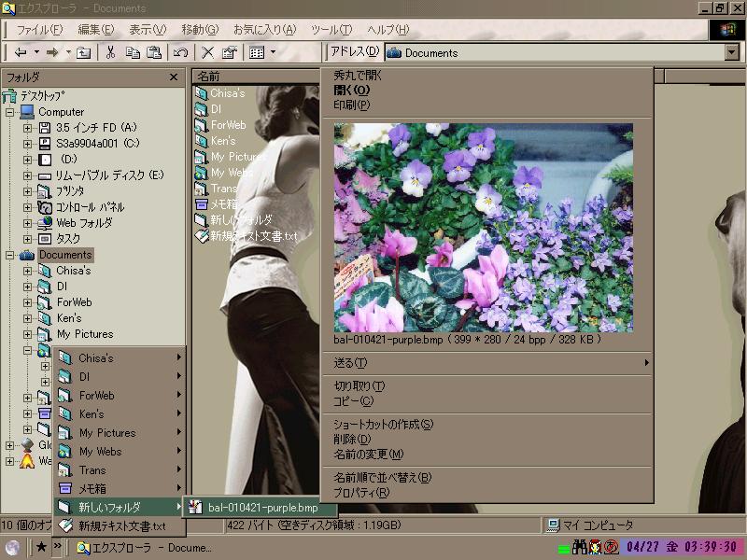Select My Pictures in folder tree

[85, 334]
